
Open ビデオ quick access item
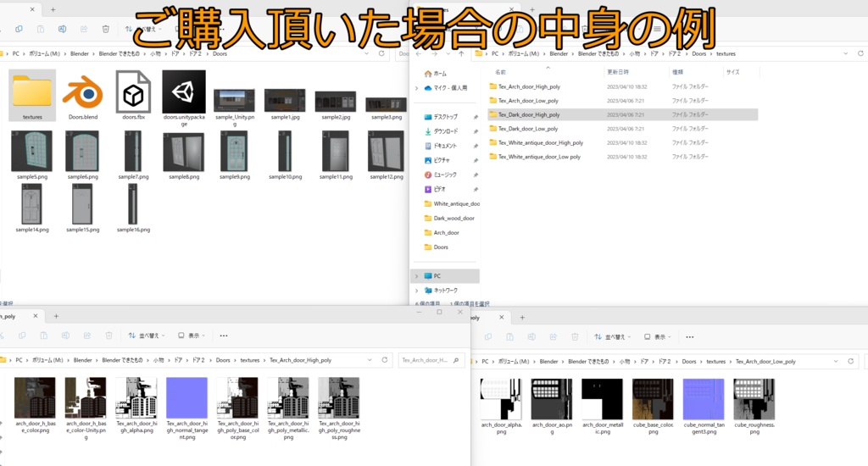click(x=435, y=189)
